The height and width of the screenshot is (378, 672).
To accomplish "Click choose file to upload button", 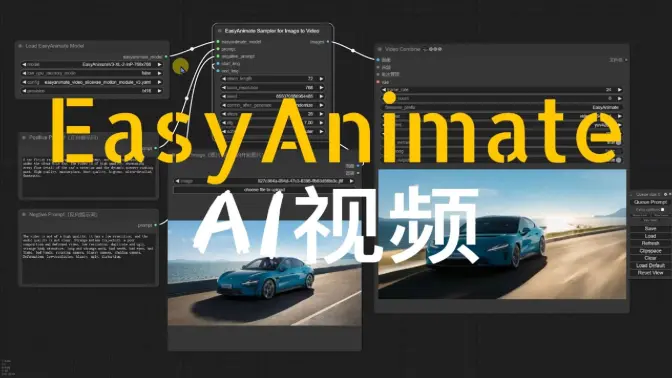I will [264, 190].
